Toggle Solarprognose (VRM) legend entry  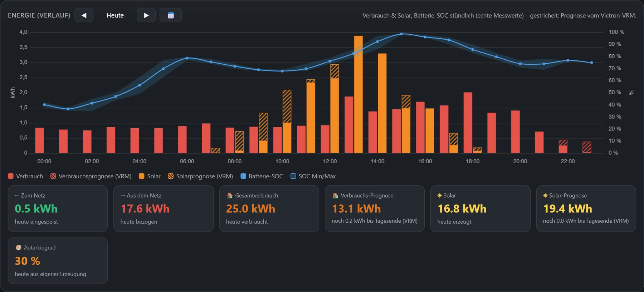coord(200,176)
